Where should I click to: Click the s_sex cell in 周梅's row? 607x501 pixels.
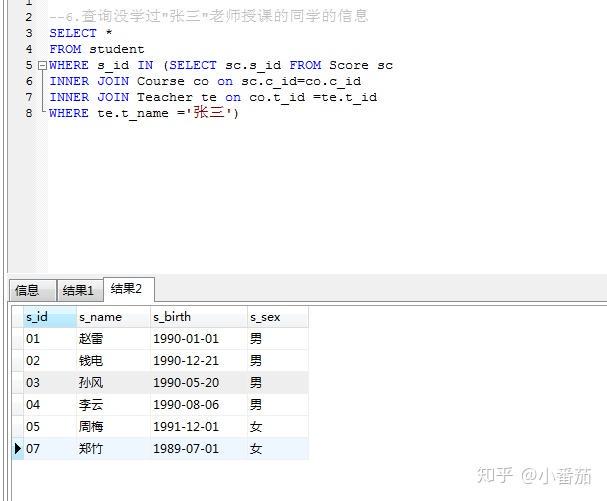pos(278,427)
